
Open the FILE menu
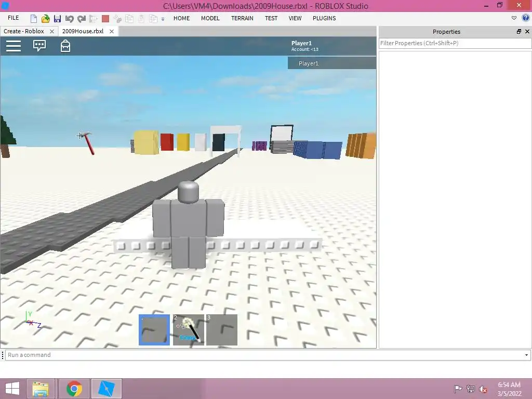13,18
